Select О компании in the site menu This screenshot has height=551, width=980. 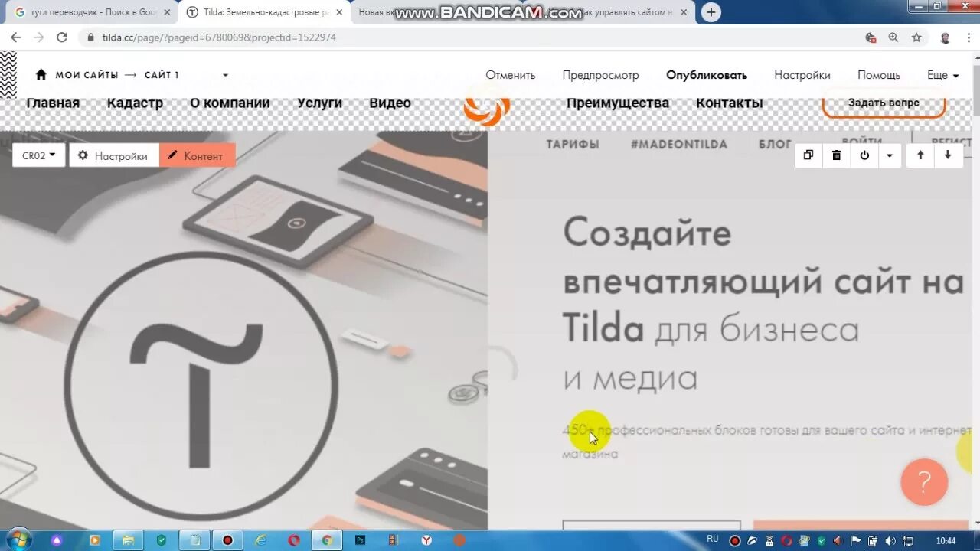230,103
